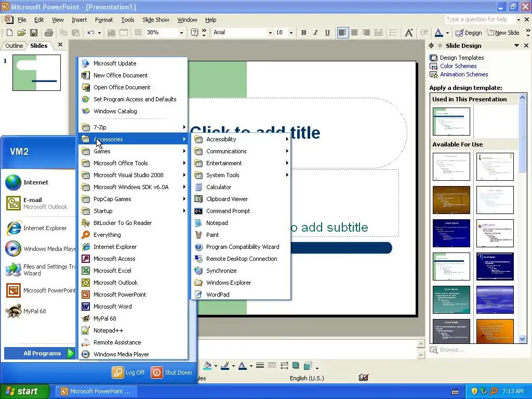This screenshot has height=399, width=532.
Task: Click the Undo toolbar icon
Action: [x=90, y=33]
